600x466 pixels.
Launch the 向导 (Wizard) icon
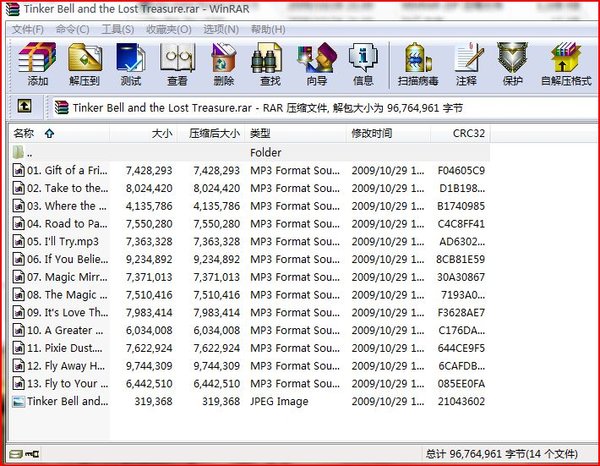(x=317, y=57)
